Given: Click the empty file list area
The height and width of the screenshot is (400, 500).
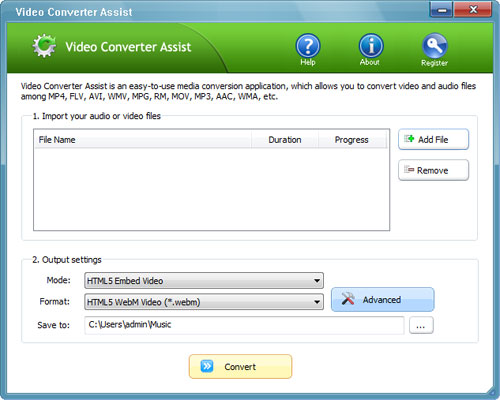Looking at the screenshot, I should [x=211, y=189].
